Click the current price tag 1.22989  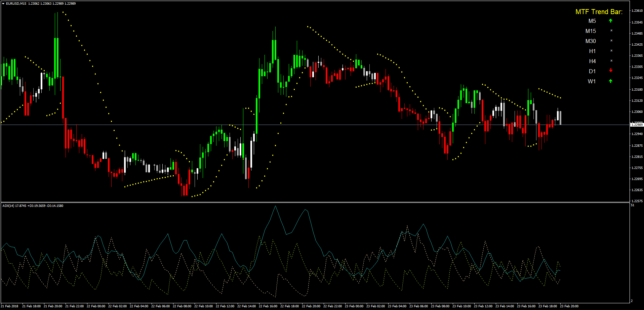pyautogui.click(x=637, y=125)
